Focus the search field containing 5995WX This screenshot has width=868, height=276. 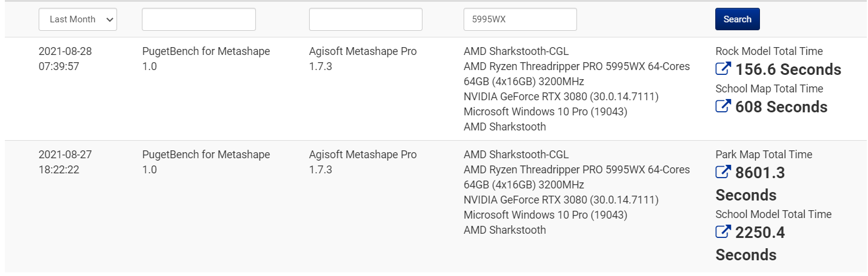(x=520, y=19)
